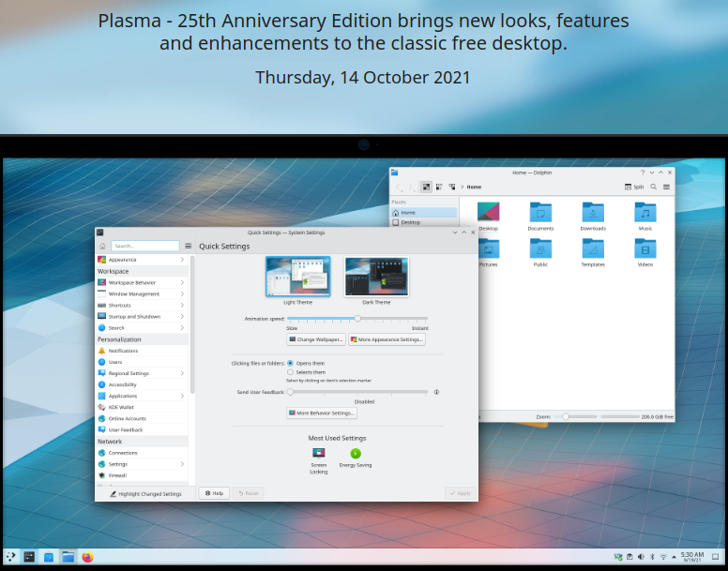Click Change Wallpaper button
The width and height of the screenshot is (728, 571).
pyautogui.click(x=316, y=339)
